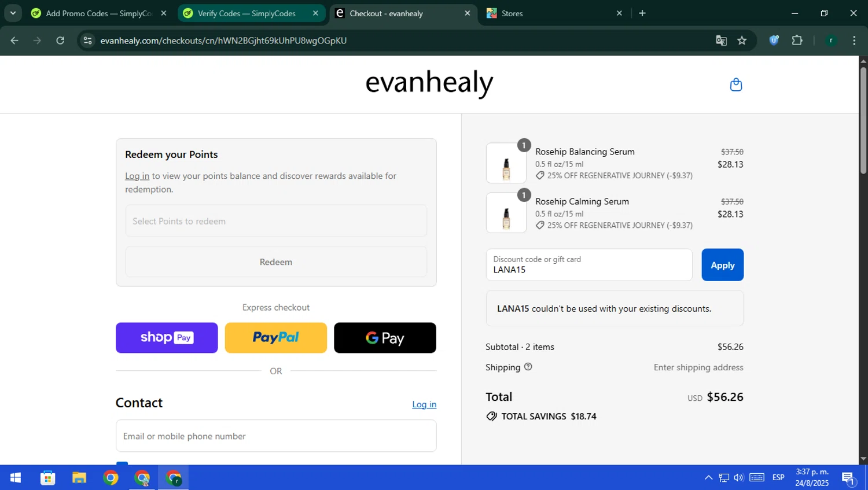Click the address bar URL
The height and width of the screenshot is (490, 868).
[223, 40]
